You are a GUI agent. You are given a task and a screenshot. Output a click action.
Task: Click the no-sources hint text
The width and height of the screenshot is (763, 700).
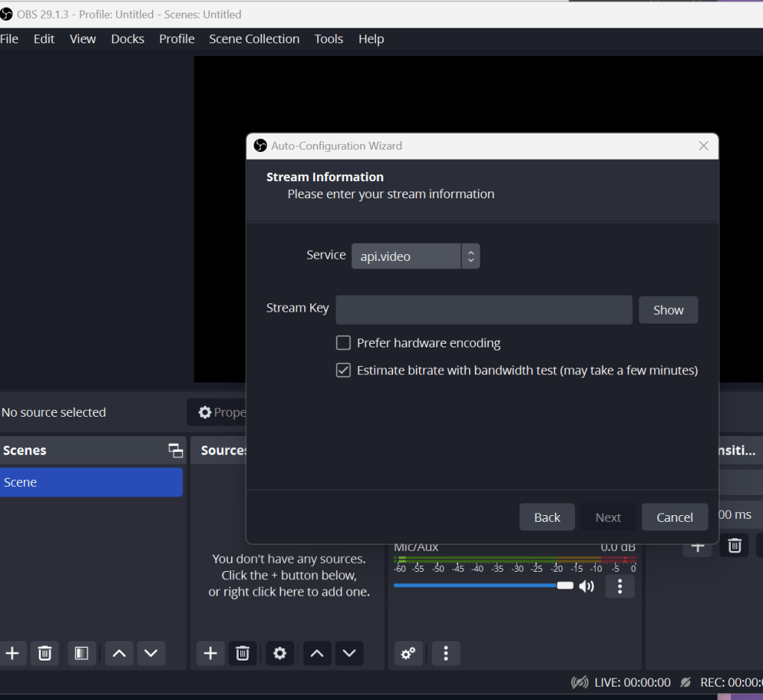point(289,575)
